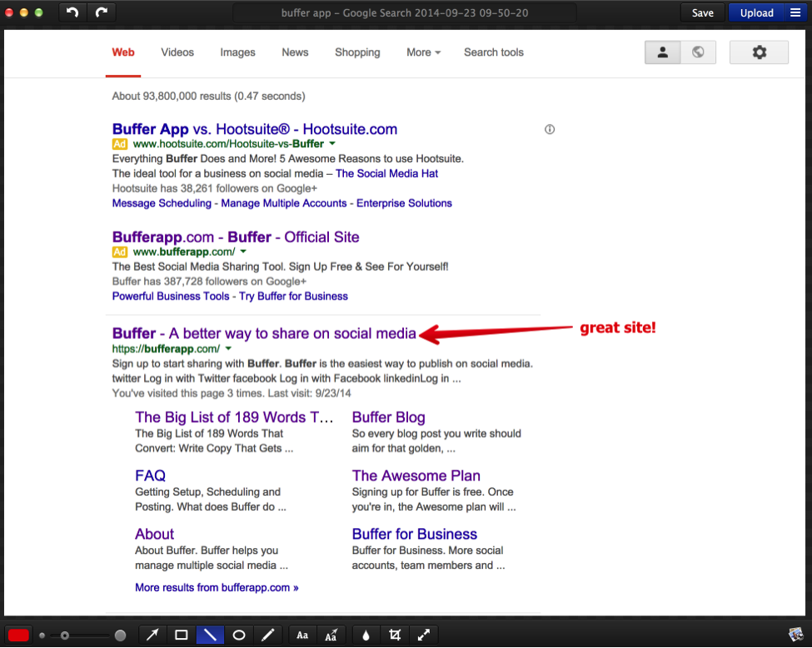
Task: Undo the last annotation
Action: [x=73, y=12]
